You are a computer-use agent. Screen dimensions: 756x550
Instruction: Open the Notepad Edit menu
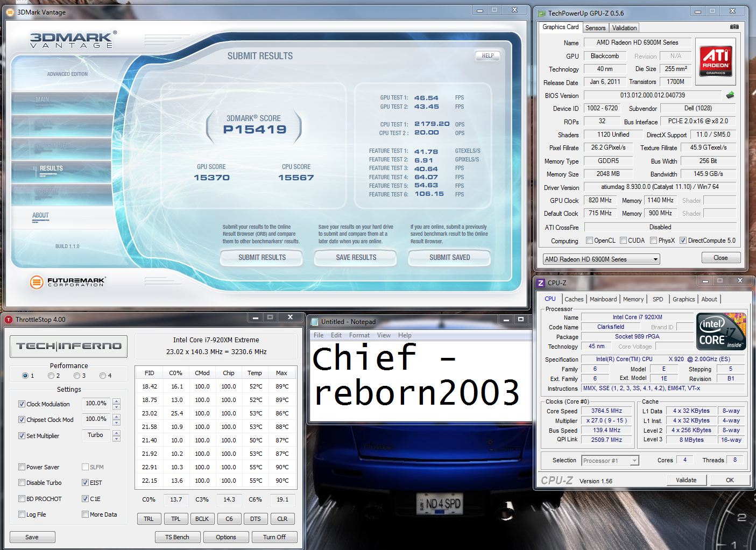336,335
